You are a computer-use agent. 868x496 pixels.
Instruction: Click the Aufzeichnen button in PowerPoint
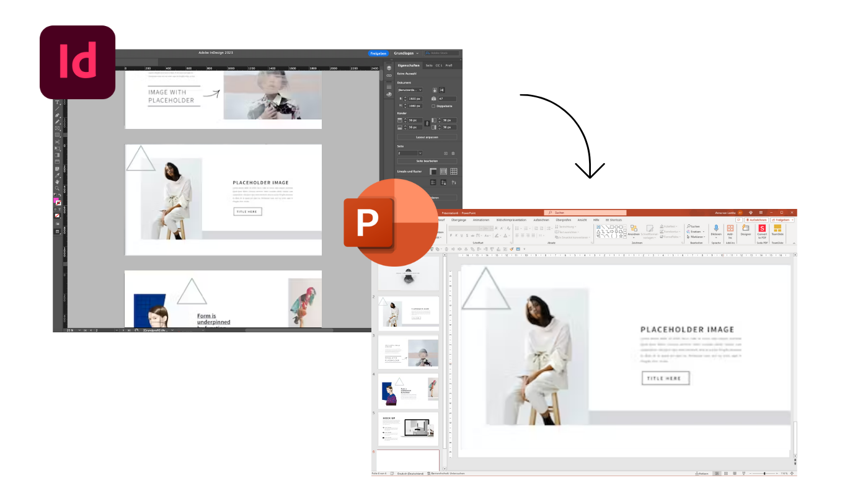[756, 220]
